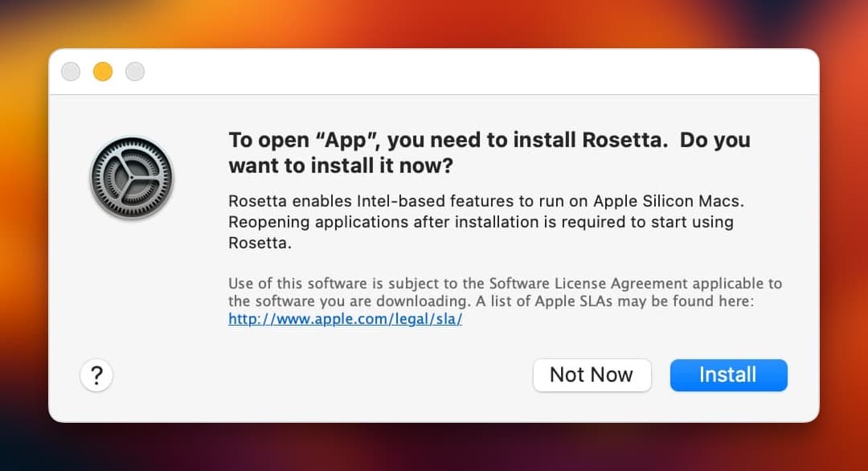Click the Install button
This screenshot has width=868, height=471.
728,375
